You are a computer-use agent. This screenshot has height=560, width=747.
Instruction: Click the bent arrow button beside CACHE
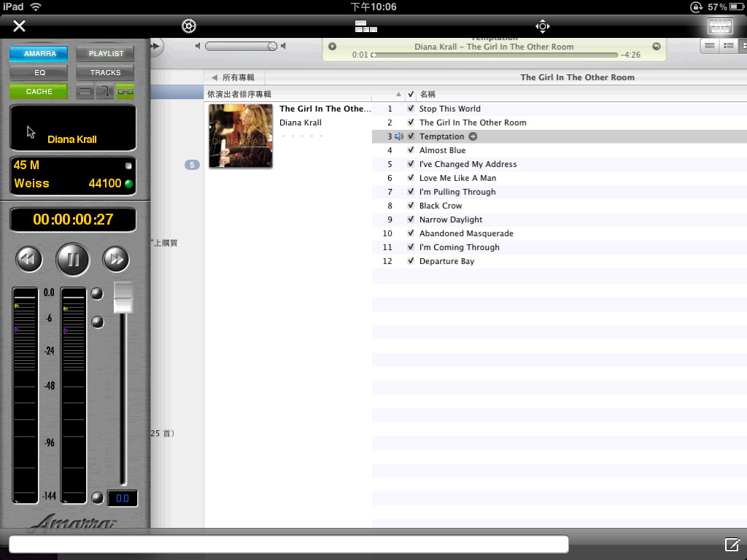click(105, 91)
